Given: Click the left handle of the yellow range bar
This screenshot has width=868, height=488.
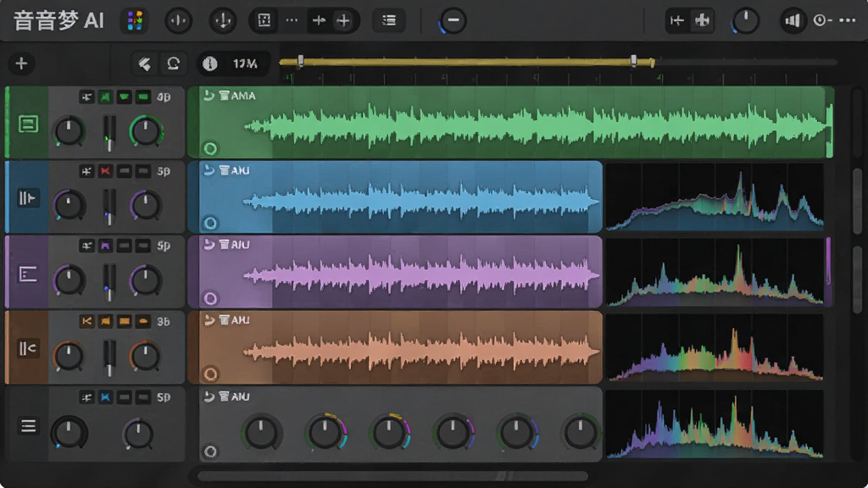Looking at the screenshot, I should pos(301,60).
